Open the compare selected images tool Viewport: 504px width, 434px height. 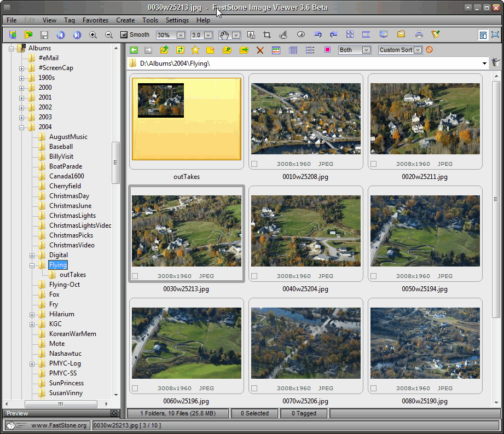click(x=350, y=34)
